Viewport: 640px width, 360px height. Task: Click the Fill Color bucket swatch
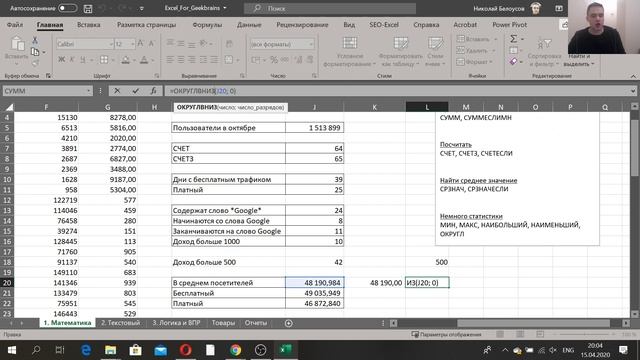pyautogui.click(x=126, y=60)
